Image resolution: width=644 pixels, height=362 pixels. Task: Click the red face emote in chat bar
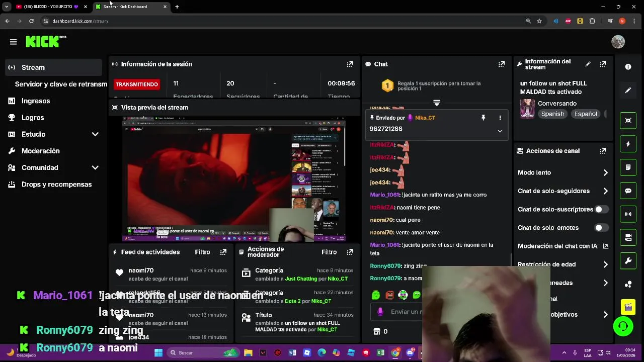tap(389, 295)
